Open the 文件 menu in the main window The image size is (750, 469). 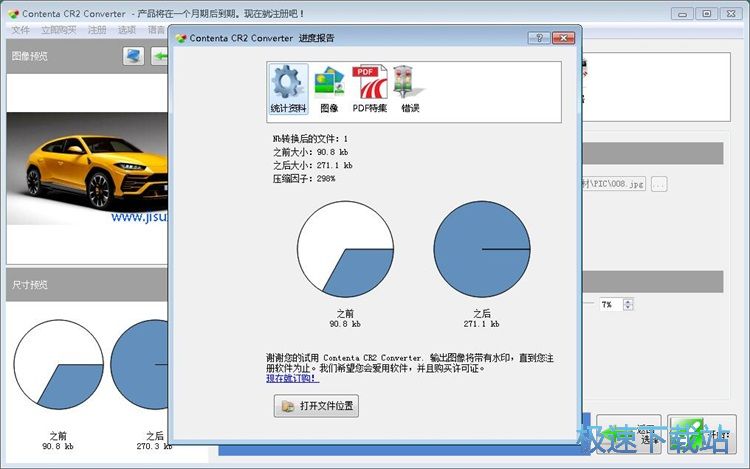pyautogui.click(x=21, y=30)
